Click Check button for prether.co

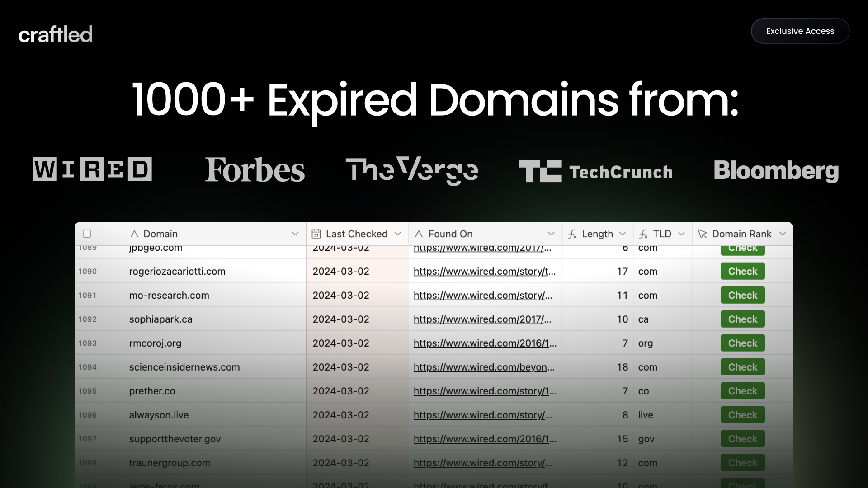click(742, 391)
